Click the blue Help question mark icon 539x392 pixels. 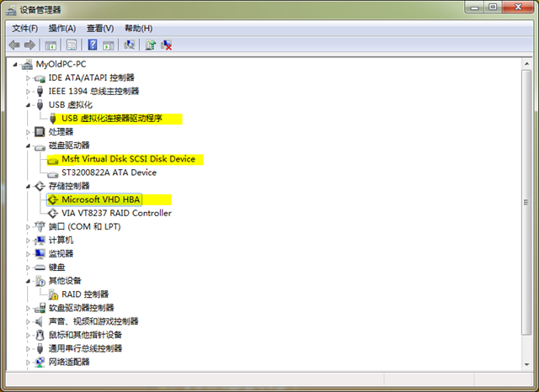point(93,45)
